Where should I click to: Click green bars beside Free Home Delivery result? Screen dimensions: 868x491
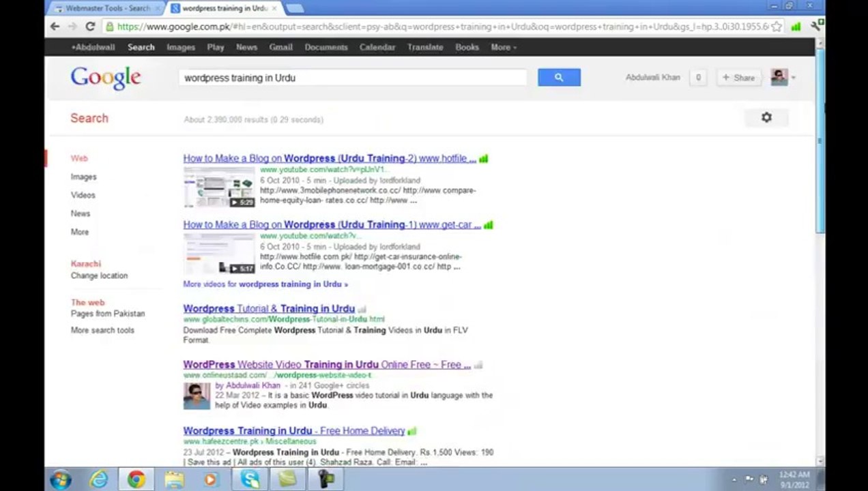pyautogui.click(x=412, y=431)
